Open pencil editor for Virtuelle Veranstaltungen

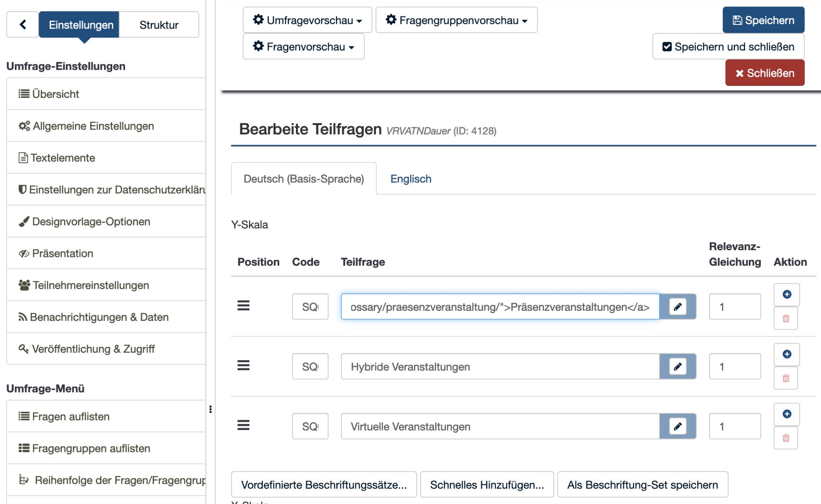coord(677,426)
